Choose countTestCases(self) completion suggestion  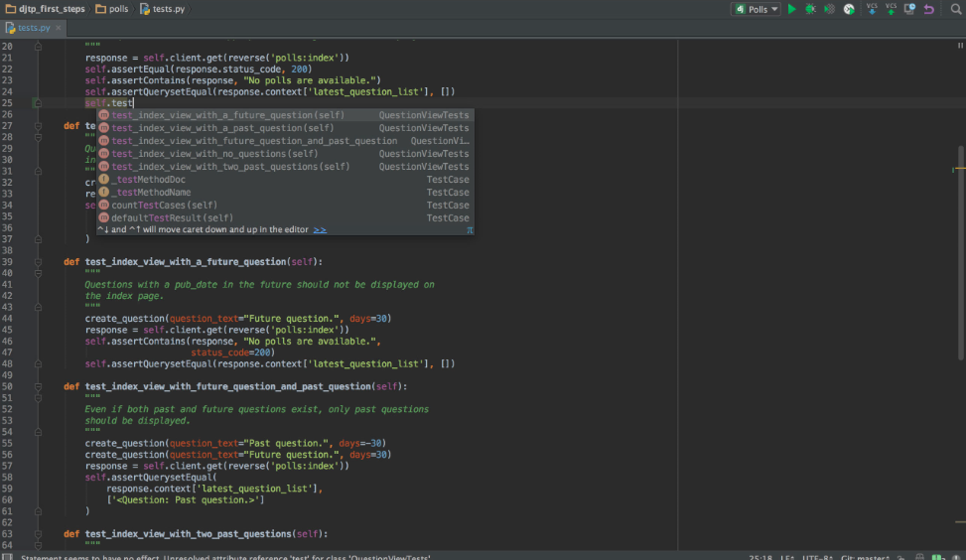[x=285, y=206]
